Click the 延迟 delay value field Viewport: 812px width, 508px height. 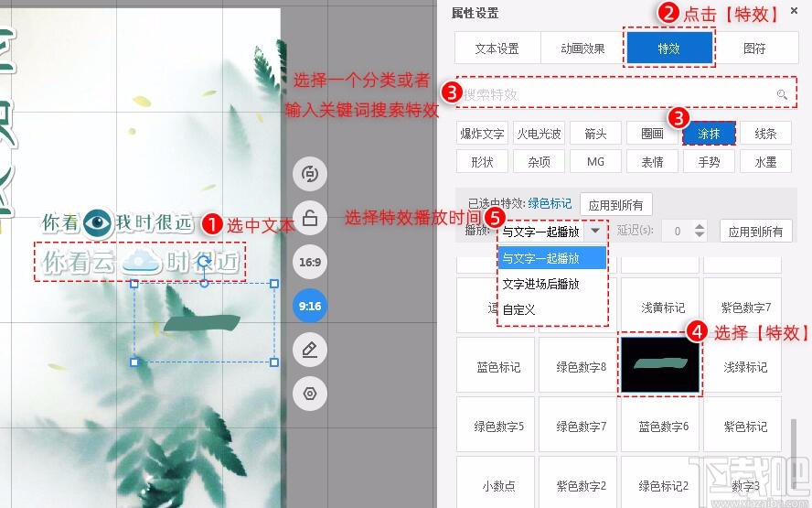coord(678,232)
